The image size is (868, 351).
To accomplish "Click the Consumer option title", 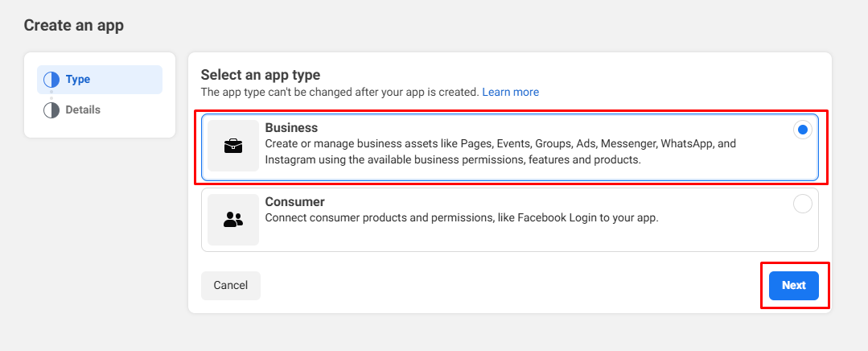I will click(294, 201).
